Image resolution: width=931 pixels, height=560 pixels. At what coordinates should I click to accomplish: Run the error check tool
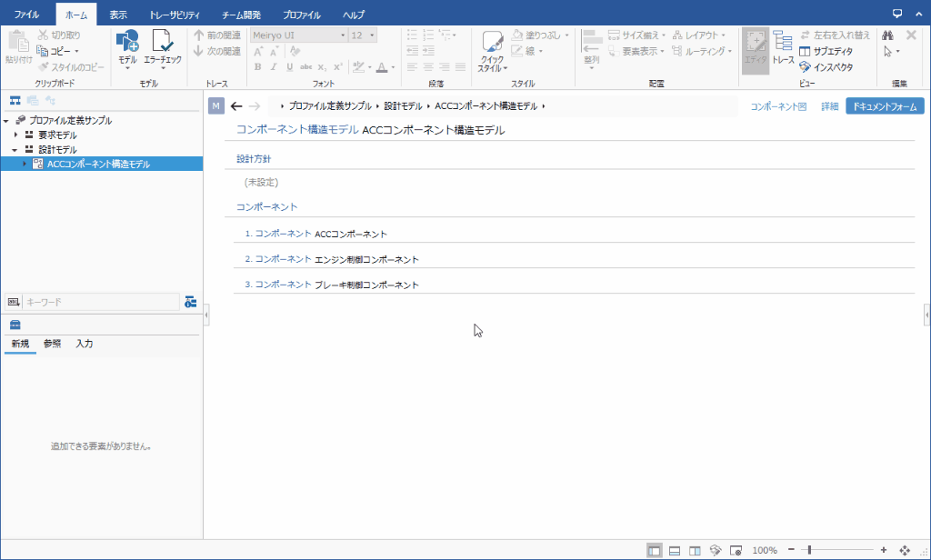163,46
